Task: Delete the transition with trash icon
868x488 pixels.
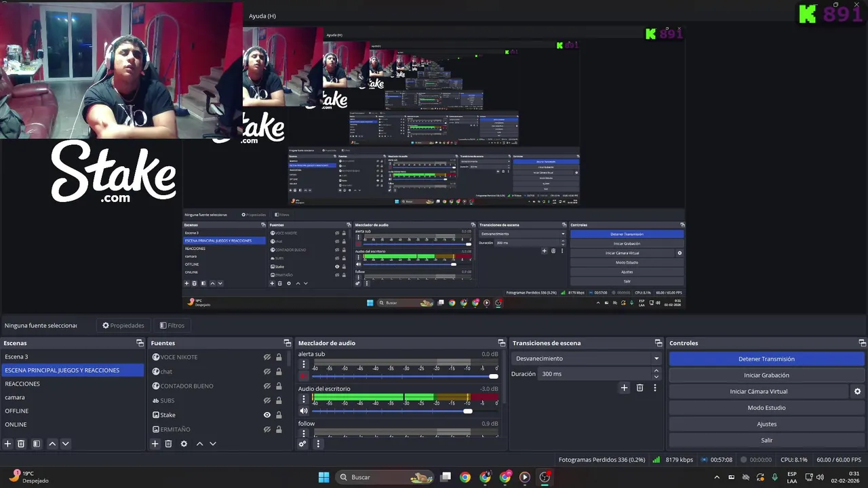Action: pos(639,388)
